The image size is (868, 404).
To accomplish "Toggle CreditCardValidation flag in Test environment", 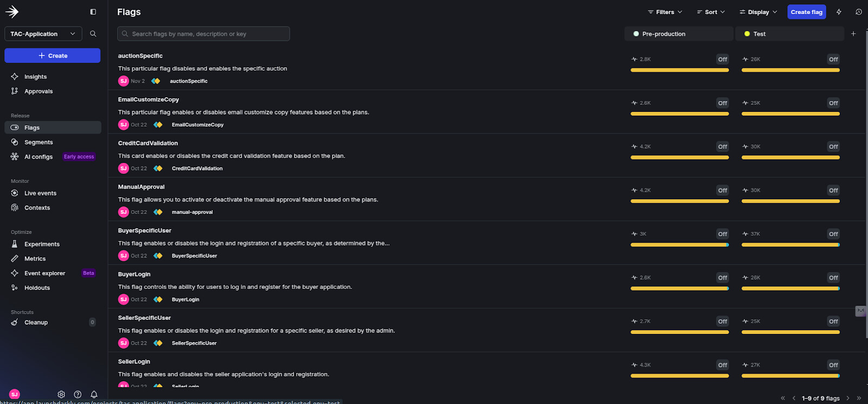I will coord(833,147).
